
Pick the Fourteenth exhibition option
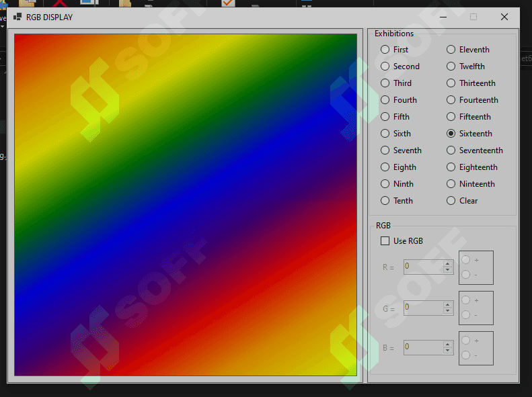(x=451, y=100)
